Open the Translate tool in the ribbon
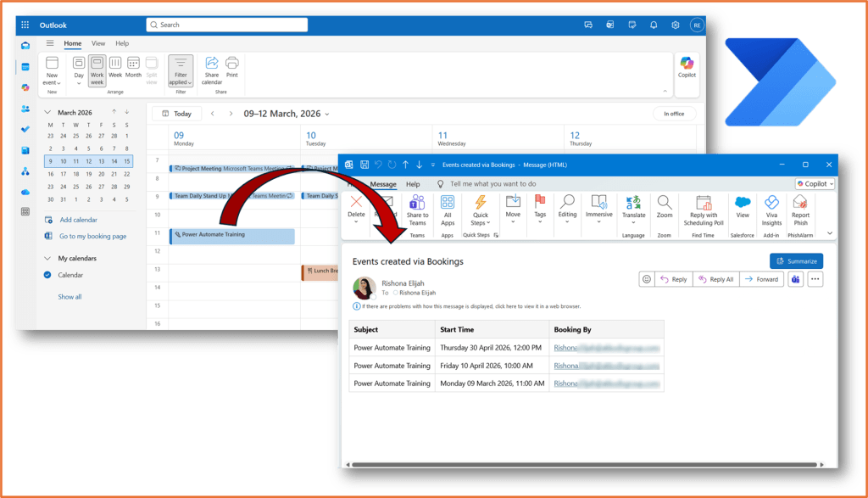 tap(633, 207)
